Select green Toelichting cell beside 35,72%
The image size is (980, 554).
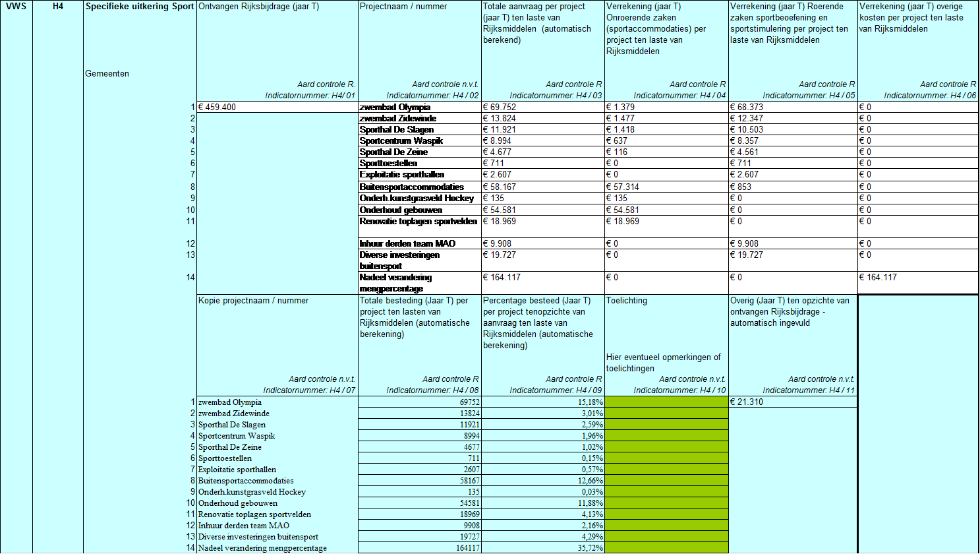[x=666, y=548]
